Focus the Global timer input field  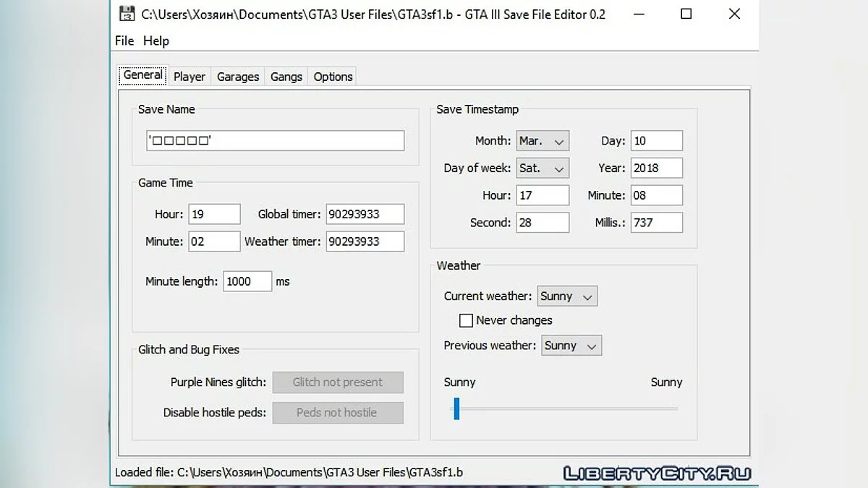click(365, 215)
